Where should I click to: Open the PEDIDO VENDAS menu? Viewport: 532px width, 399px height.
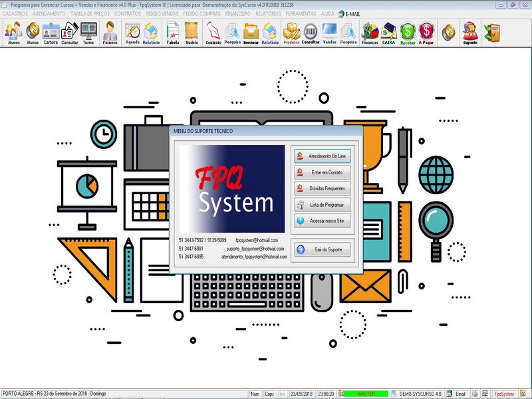pyautogui.click(x=162, y=13)
